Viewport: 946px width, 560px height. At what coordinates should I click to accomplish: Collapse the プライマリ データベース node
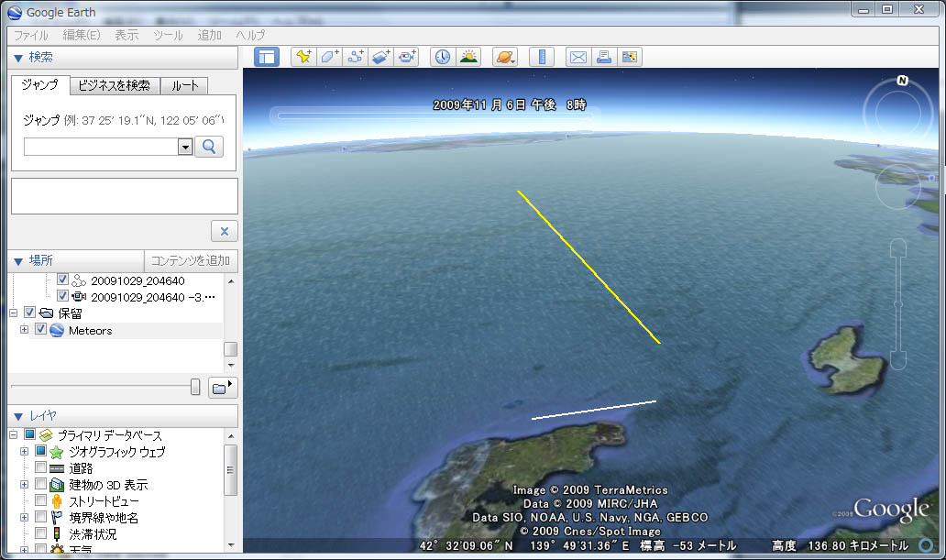13,434
